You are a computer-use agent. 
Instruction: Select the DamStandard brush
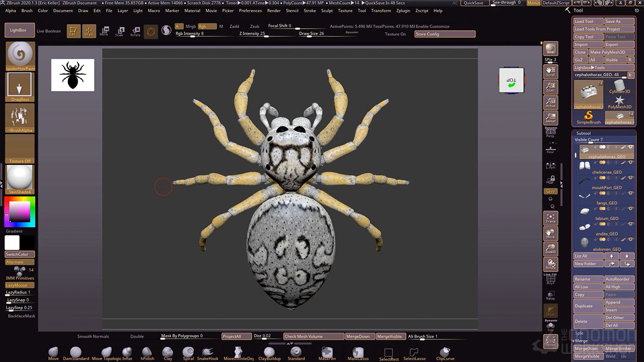point(76,353)
